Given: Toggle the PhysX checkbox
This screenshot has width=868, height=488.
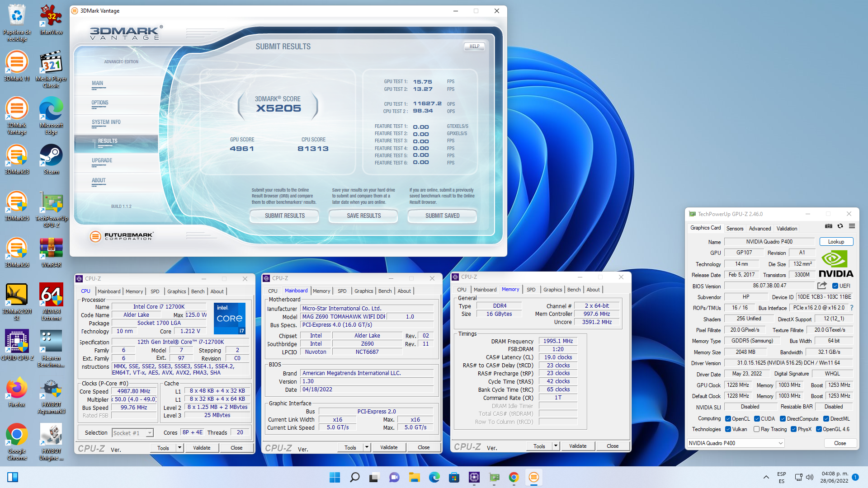Looking at the screenshot, I should (x=794, y=429).
